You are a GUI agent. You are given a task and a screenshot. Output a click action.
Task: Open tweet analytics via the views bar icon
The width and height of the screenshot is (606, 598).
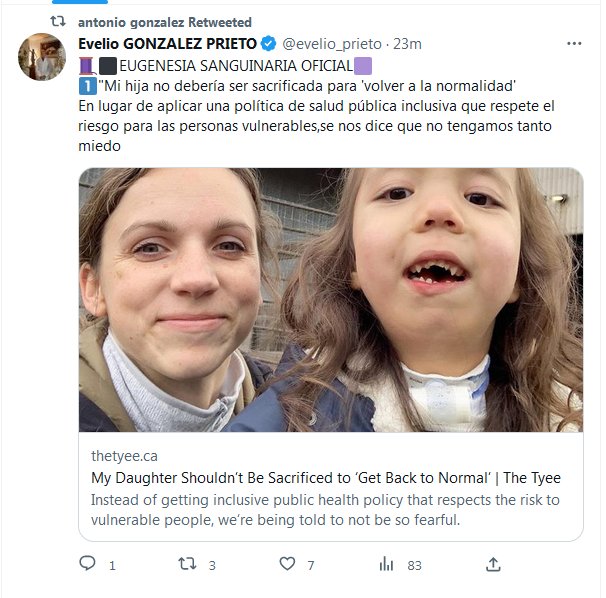[x=386, y=564]
